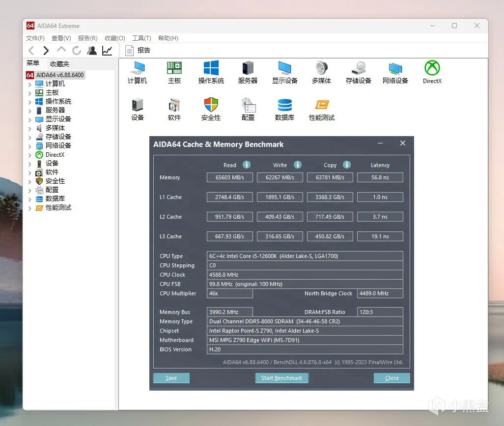The image size is (504, 426).
Task: Open the 服务器 server icon in main panel
Action: pos(248,72)
